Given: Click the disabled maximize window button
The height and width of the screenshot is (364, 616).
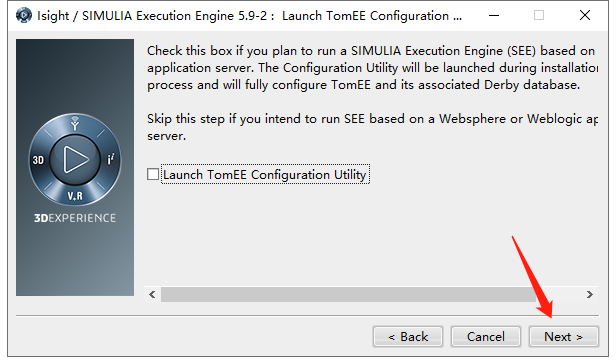Looking at the screenshot, I should point(539,15).
